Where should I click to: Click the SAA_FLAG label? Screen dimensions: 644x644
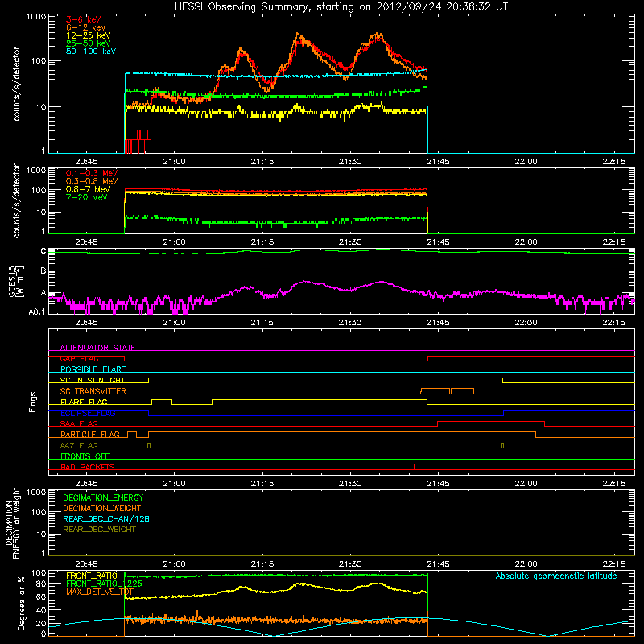tap(79, 424)
